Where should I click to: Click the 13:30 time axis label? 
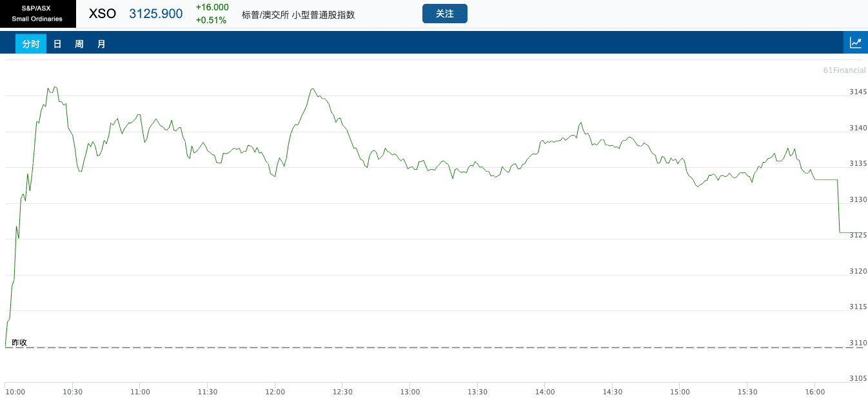click(x=477, y=392)
